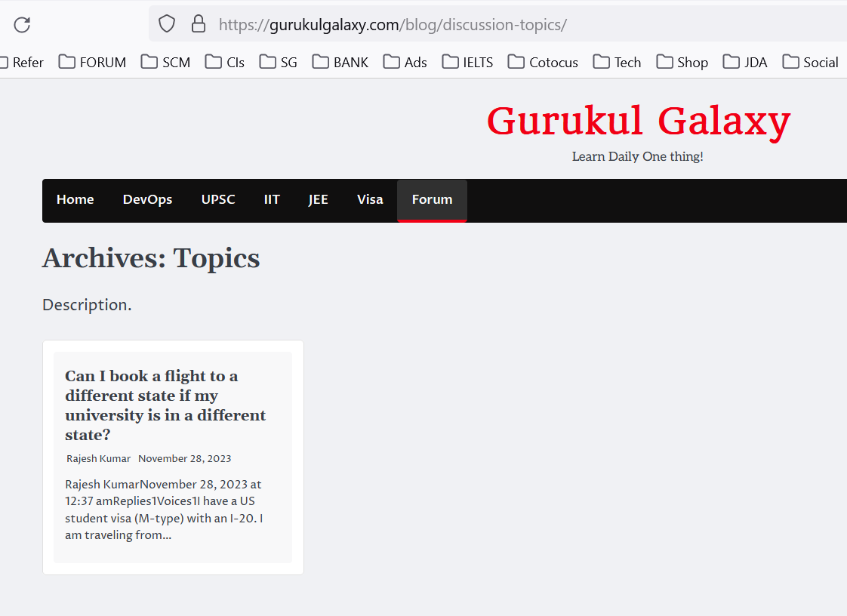The height and width of the screenshot is (616, 847).
Task: Open the BANK bookmarks folder
Action: click(x=340, y=62)
